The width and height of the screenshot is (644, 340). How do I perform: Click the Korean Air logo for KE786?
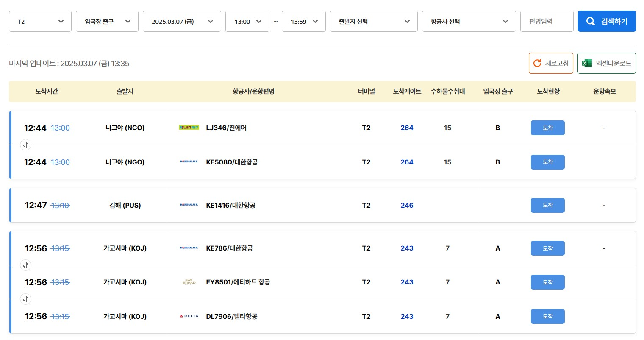tap(189, 248)
